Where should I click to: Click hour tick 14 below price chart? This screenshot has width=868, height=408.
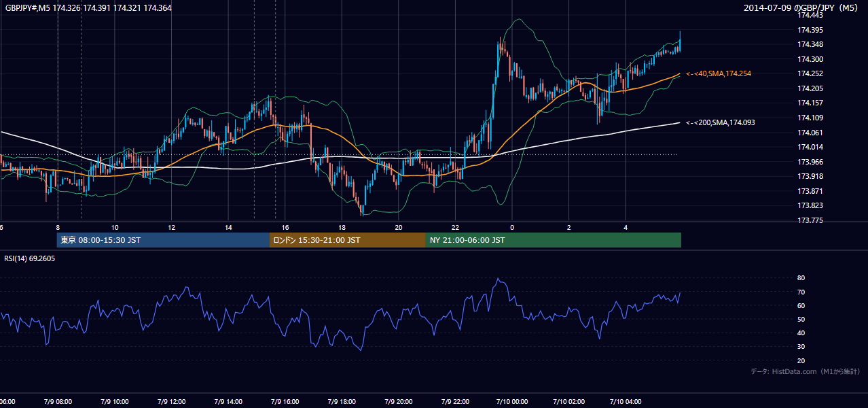pyautogui.click(x=228, y=227)
